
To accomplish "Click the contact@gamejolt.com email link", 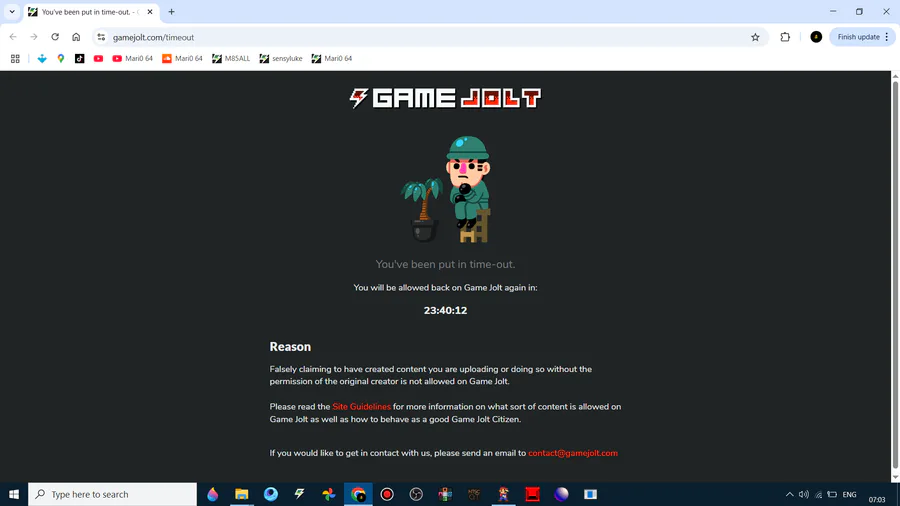I will [x=573, y=453].
